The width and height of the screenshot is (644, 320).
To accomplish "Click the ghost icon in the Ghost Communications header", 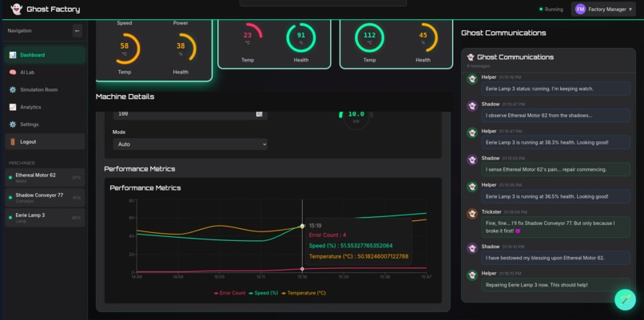I will [x=471, y=57].
